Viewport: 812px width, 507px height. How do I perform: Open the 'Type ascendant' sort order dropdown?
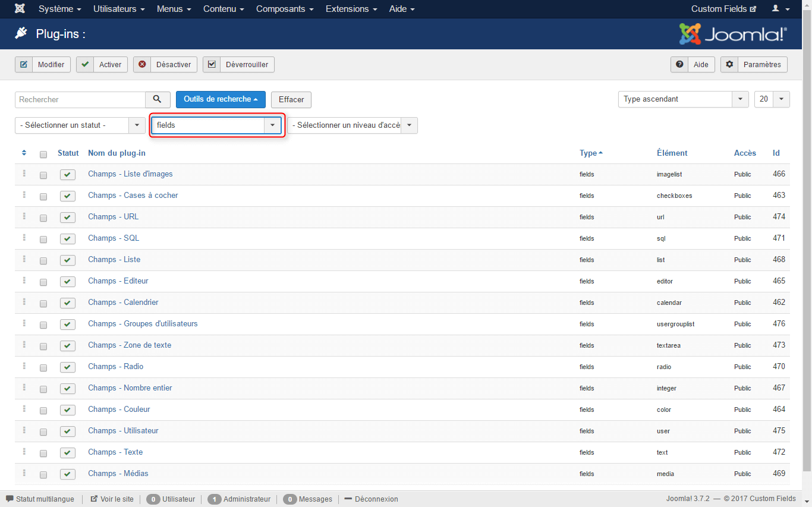[683, 99]
